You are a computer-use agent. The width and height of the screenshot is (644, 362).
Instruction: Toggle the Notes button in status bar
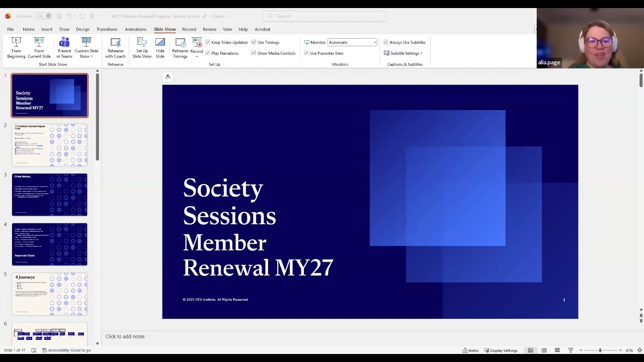tap(470, 350)
